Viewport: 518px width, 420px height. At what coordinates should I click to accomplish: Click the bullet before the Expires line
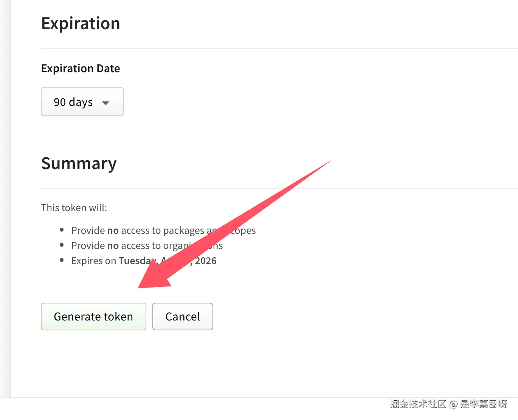(x=62, y=260)
